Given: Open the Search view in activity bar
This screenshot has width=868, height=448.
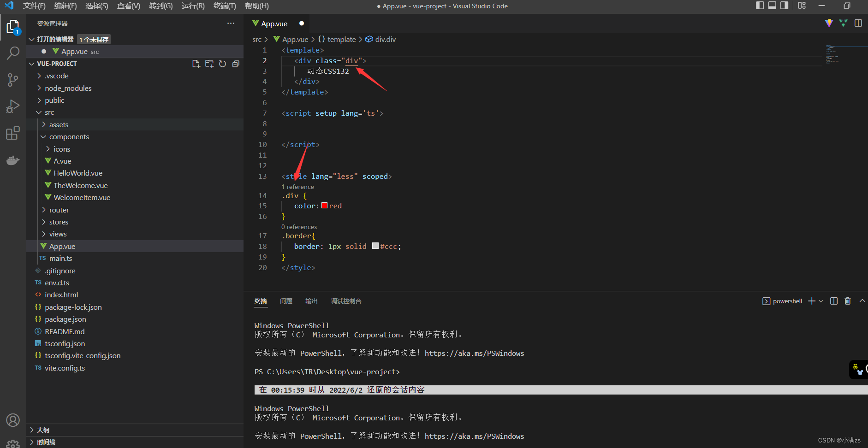Looking at the screenshot, I should coord(13,53).
